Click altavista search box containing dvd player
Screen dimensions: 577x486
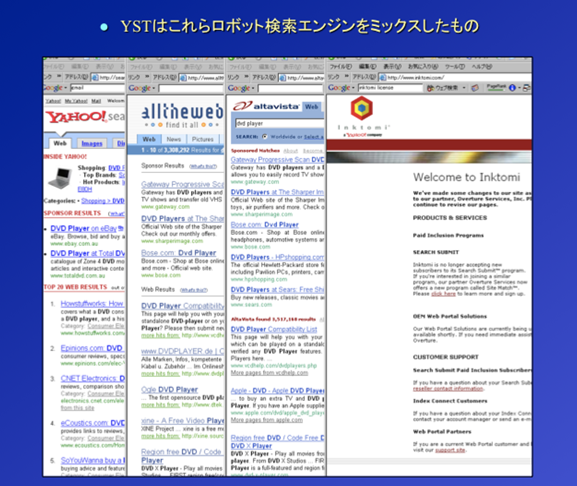tap(280, 123)
